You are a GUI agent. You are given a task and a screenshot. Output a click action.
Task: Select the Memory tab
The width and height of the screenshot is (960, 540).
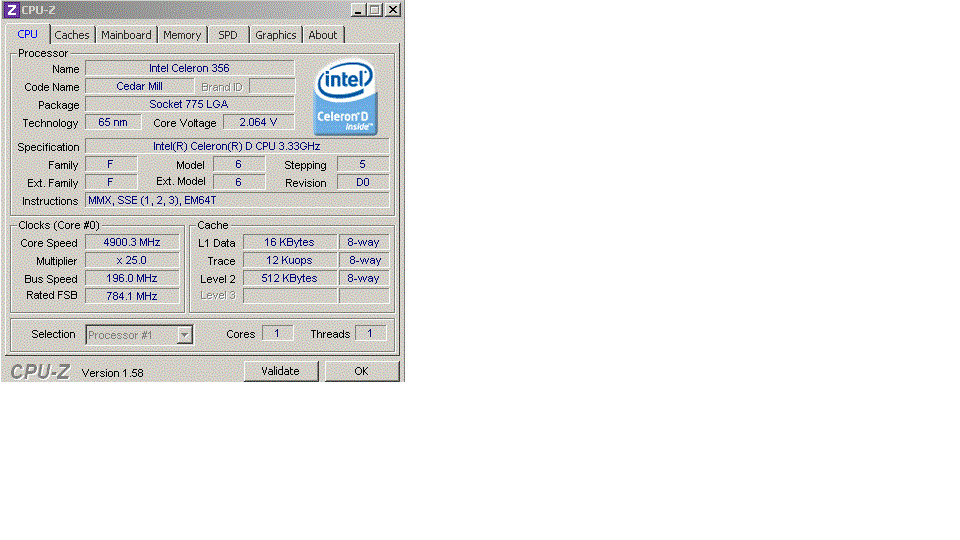[x=182, y=35]
